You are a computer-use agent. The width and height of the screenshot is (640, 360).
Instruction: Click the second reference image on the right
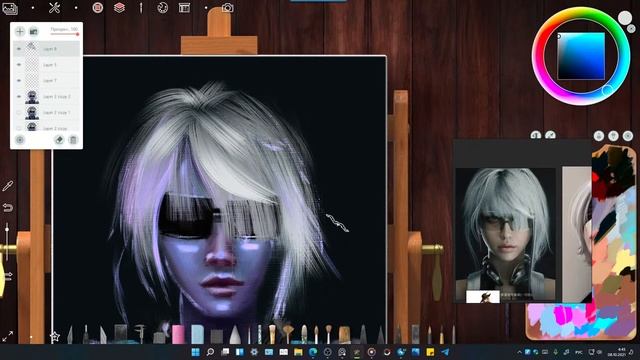point(577,234)
